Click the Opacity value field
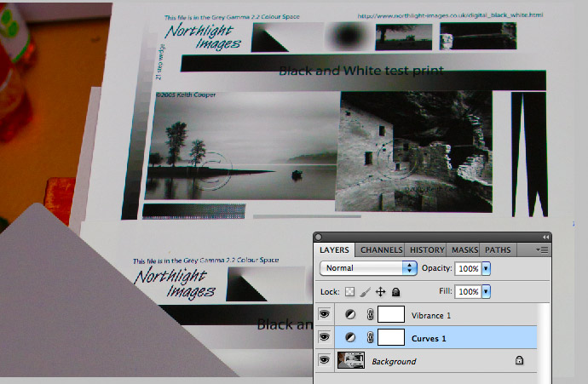The height and width of the screenshot is (384, 588). [x=468, y=268]
